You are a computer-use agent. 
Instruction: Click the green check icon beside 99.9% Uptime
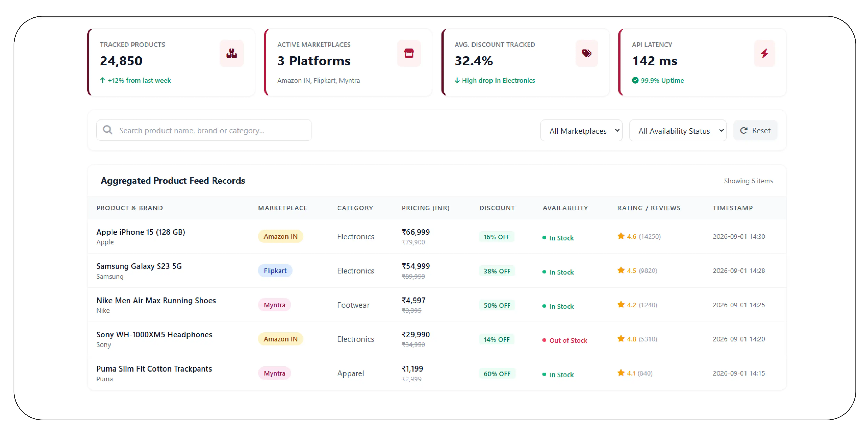tap(635, 80)
